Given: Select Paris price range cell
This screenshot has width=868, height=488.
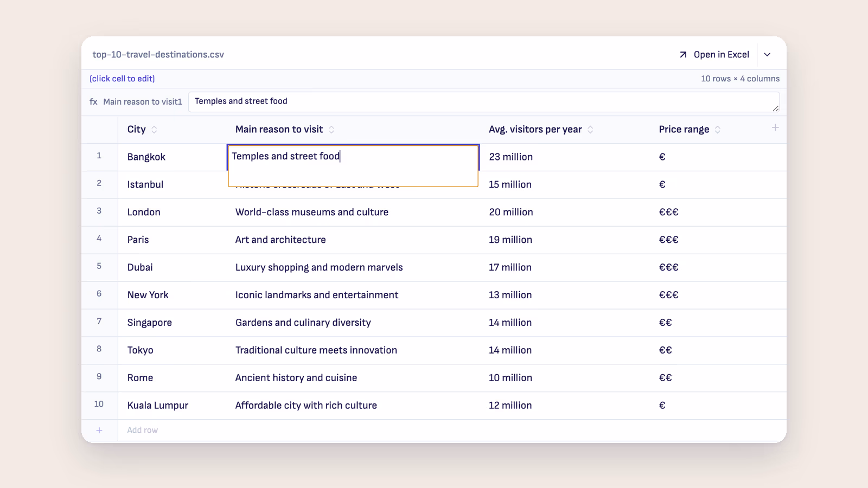Looking at the screenshot, I should point(718,240).
